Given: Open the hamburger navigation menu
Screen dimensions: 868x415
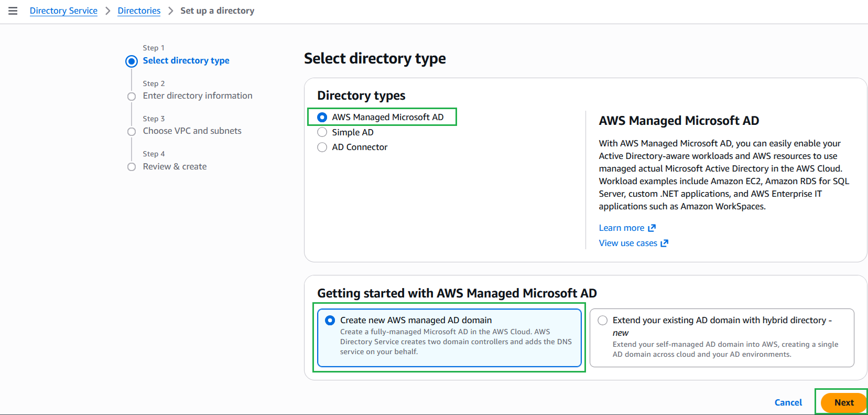Looking at the screenshot, I should 13,11.
